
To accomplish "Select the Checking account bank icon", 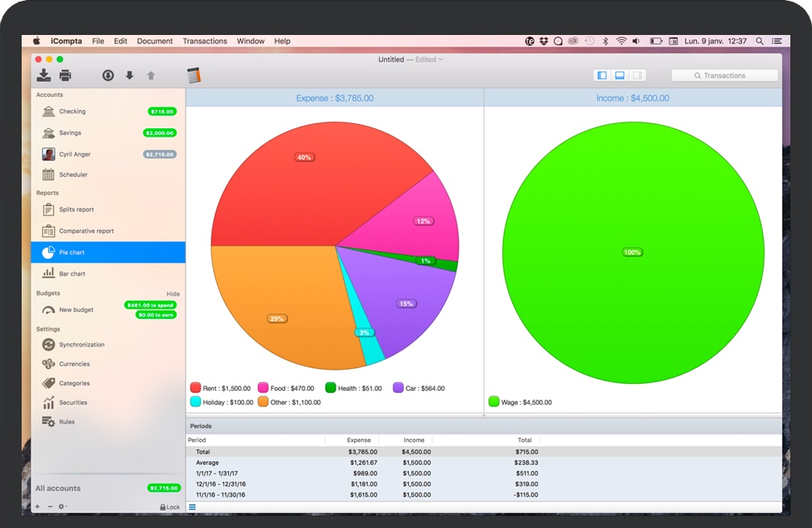I will coord(48,112).
